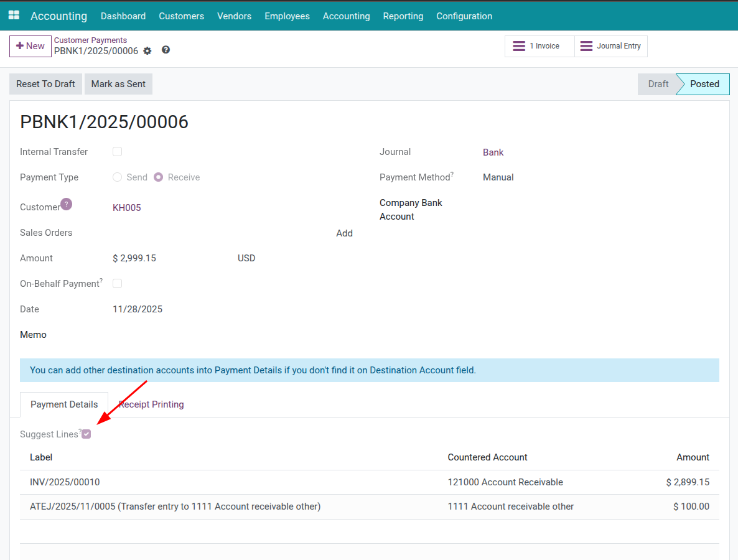Select the Send payment type radio
The image size is (738, 560).
(117, 177)
